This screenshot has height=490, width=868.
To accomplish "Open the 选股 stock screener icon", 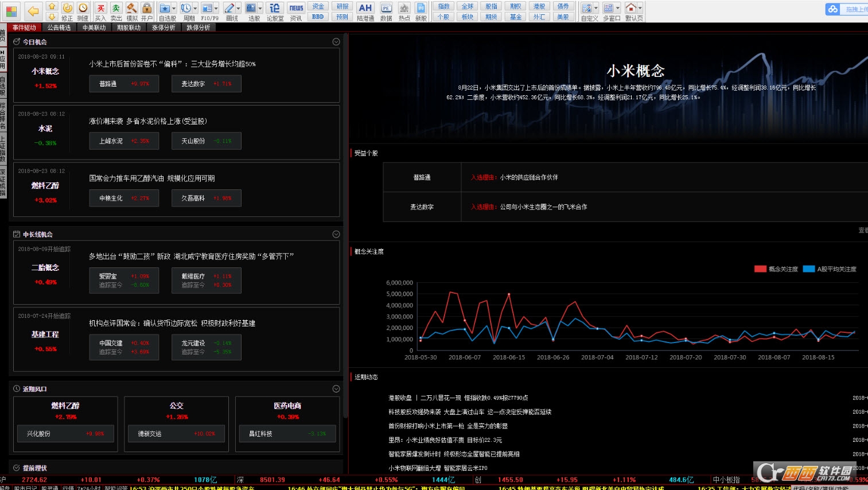I will click(251, 8).
